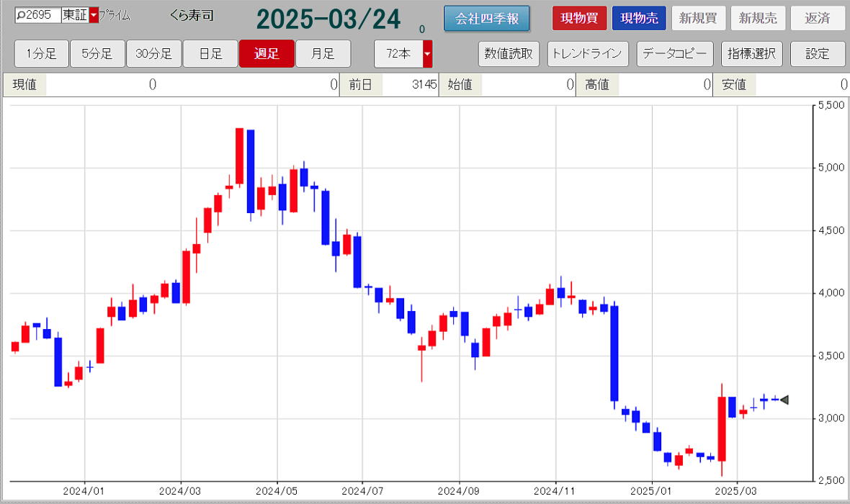Click the 4,500 price axis label
Image resolution: width=850 pixels, height=504 pixels.
[x=831, y=230]
